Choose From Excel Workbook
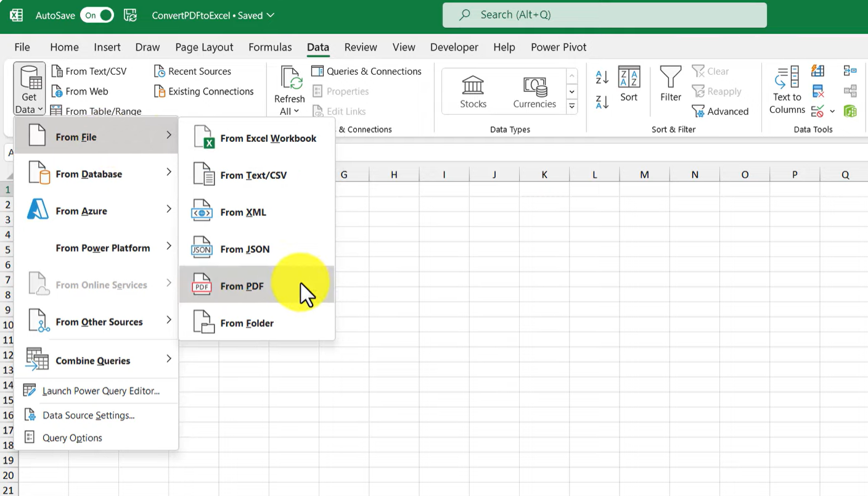Viewport: 868px width, 496px height. pyautogui.click(x=257, y=138)
